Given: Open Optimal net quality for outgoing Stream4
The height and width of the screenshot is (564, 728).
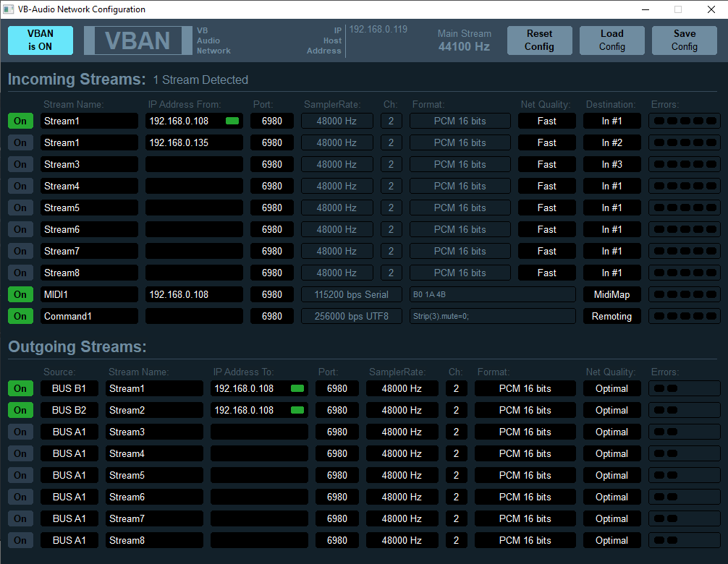Looking at the screenshot, I should coord(612,453).
